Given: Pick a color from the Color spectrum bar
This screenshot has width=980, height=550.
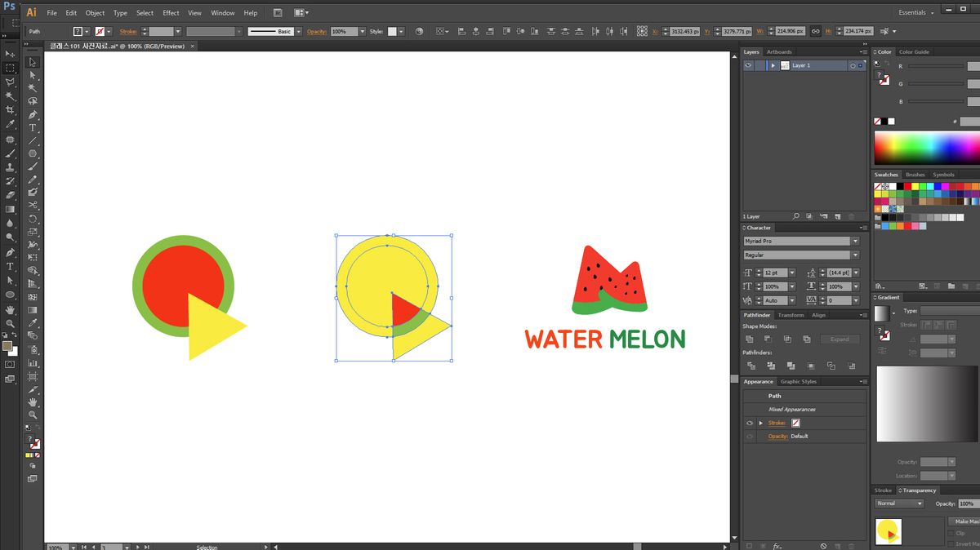Looking at the screenshot, I should [927, 148].
